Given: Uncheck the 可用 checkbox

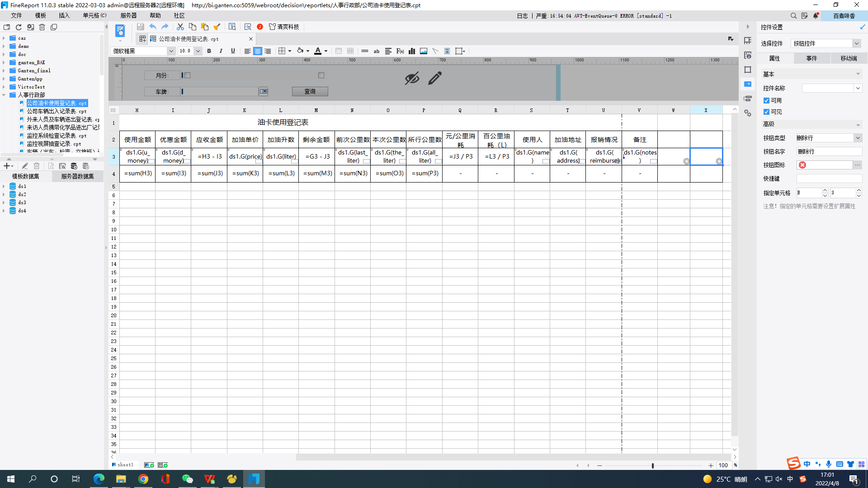Looking at the screenshot, I should pos(766,100).
